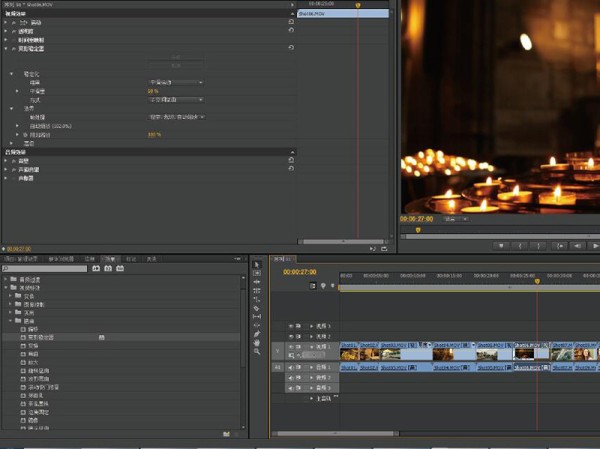
Task: Switch to the Info tab
Action: tap(90, 259)
